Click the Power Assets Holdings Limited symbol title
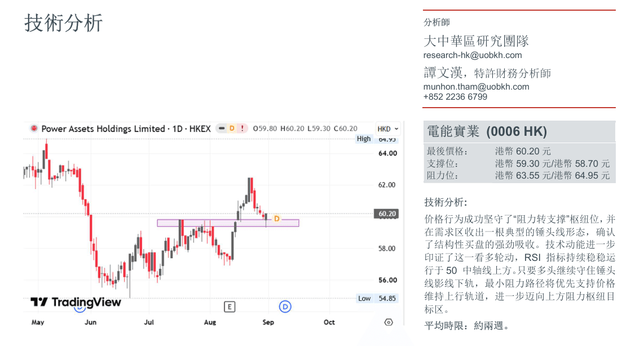 pyautogui.click(x=103, y=128)
